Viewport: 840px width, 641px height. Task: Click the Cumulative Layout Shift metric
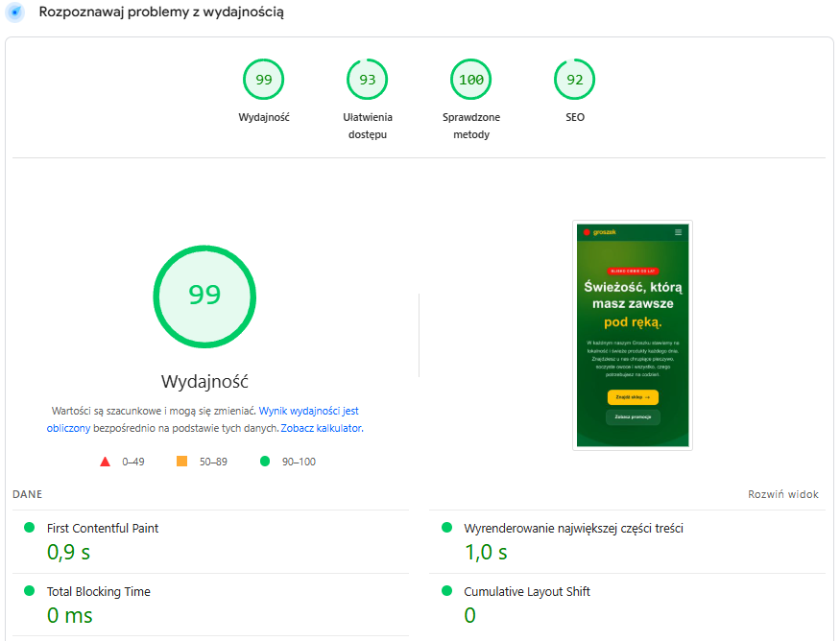[627, 605]
